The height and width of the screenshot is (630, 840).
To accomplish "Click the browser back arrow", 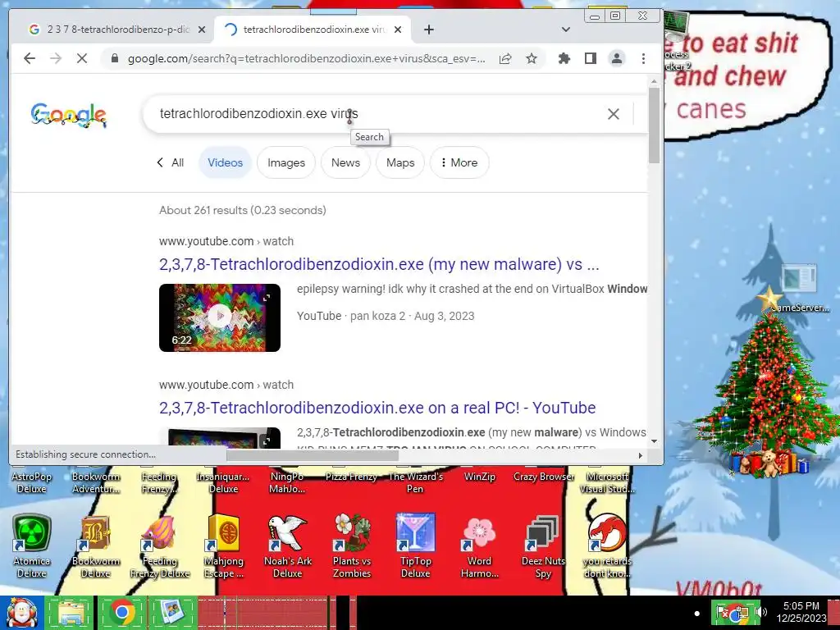I will pyautogui.click(x=30, y=58).
